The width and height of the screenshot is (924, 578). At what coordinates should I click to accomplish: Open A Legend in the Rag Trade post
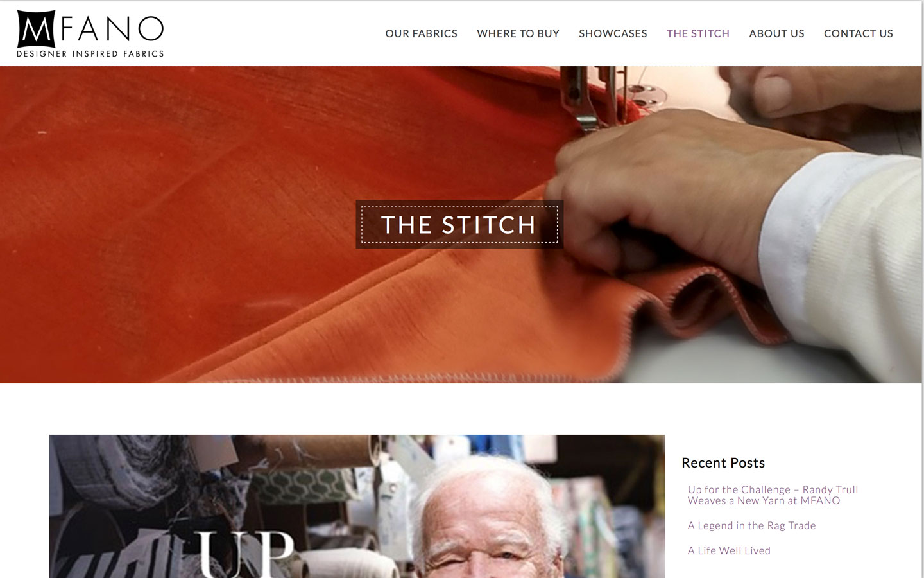point(751,525)
